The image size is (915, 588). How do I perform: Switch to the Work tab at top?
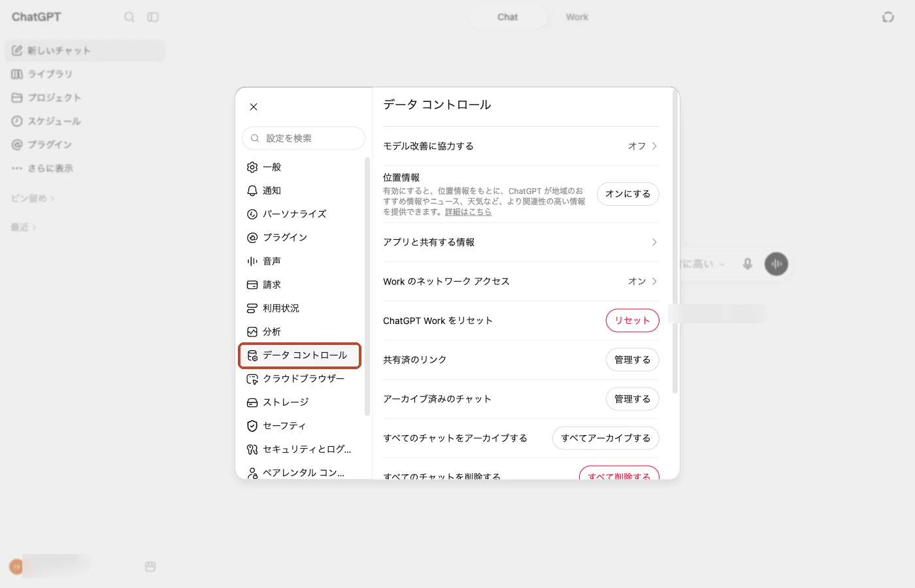[x=577, y=17]
